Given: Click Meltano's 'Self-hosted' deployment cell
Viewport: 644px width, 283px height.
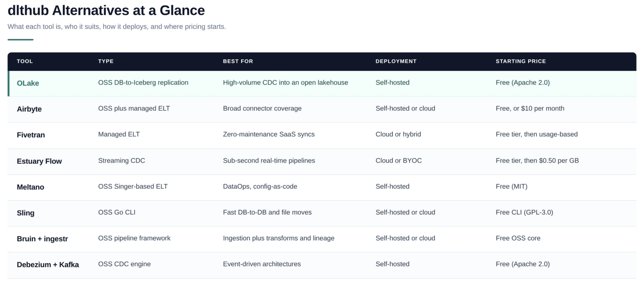Looking at the screenshot, I should [392, 187].
